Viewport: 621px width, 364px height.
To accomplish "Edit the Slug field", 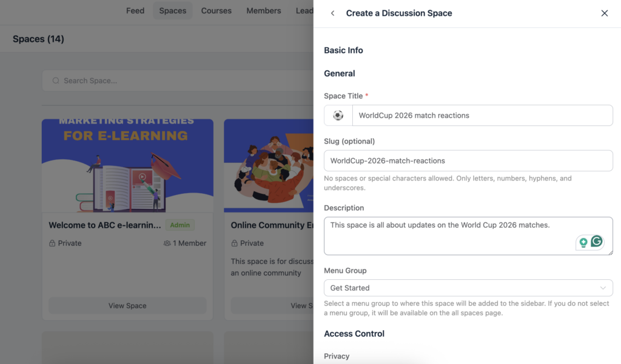I will 468,160.
